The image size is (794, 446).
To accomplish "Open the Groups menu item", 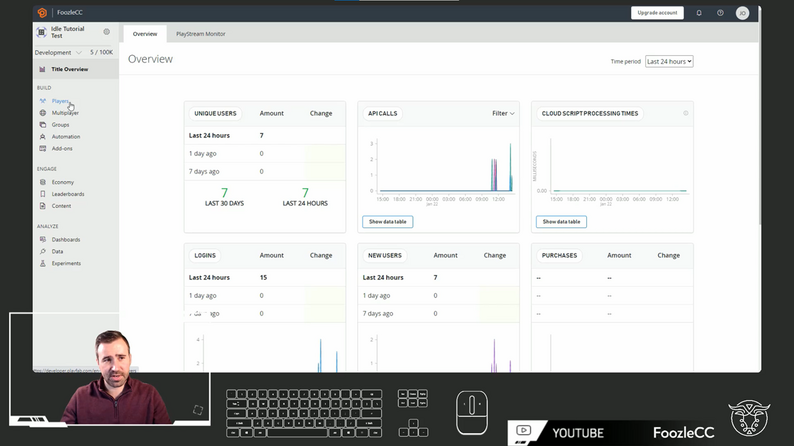I will coord(60,125).
